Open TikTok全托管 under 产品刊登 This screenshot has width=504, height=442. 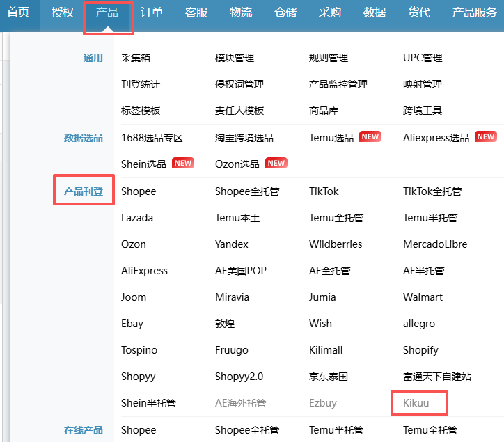432,191
